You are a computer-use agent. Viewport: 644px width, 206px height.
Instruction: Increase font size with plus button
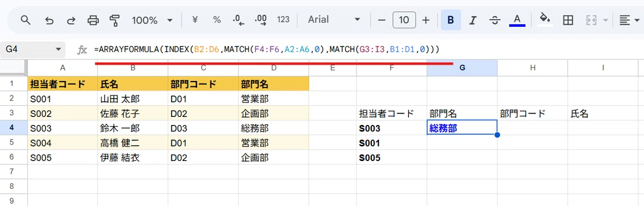point(426,20)
